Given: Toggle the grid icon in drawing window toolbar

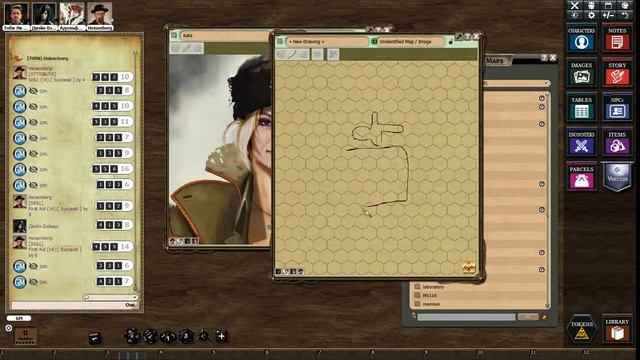Looking at the screenshot, I should [317, 54].
